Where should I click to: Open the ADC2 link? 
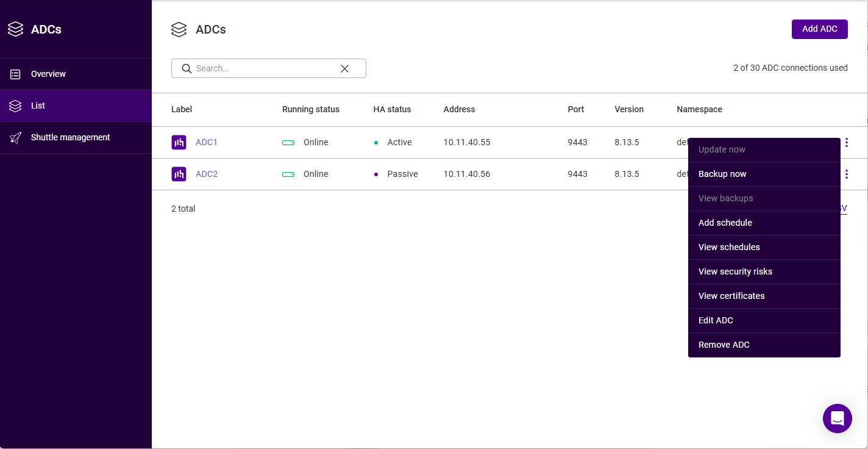pos(207,174)
